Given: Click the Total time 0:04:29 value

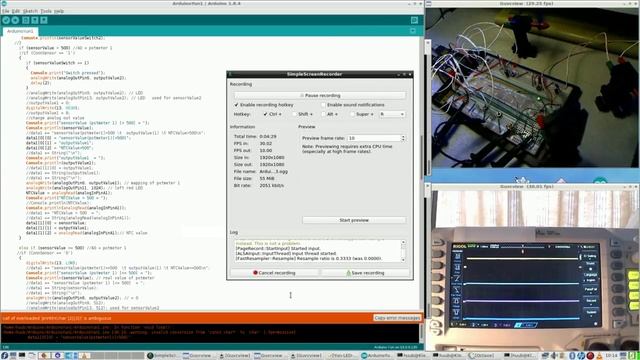Looking at the screenshot, I should (x=268, y=136).
